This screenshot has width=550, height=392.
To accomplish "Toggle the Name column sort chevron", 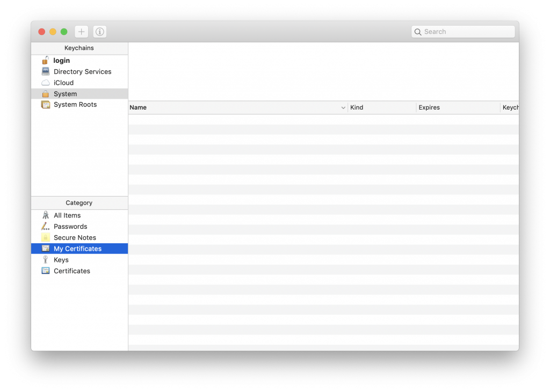I will pyautogui.click(x=343, y=107).
